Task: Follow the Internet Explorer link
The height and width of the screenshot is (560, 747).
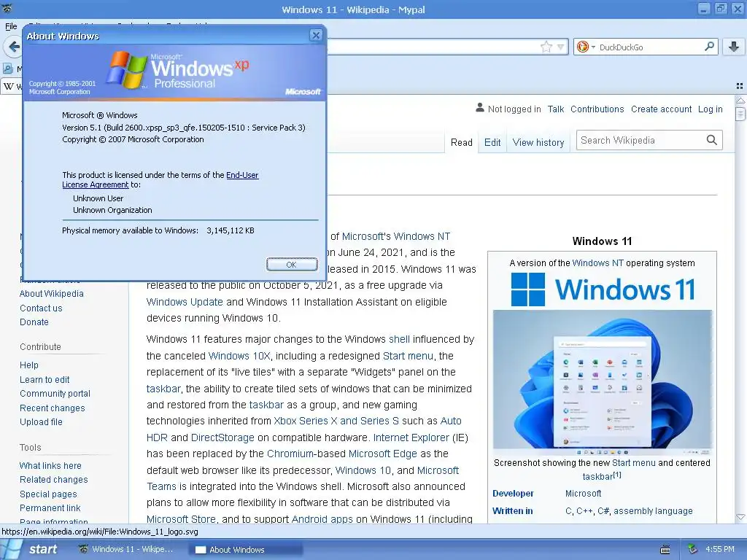Action: [411, 437]
